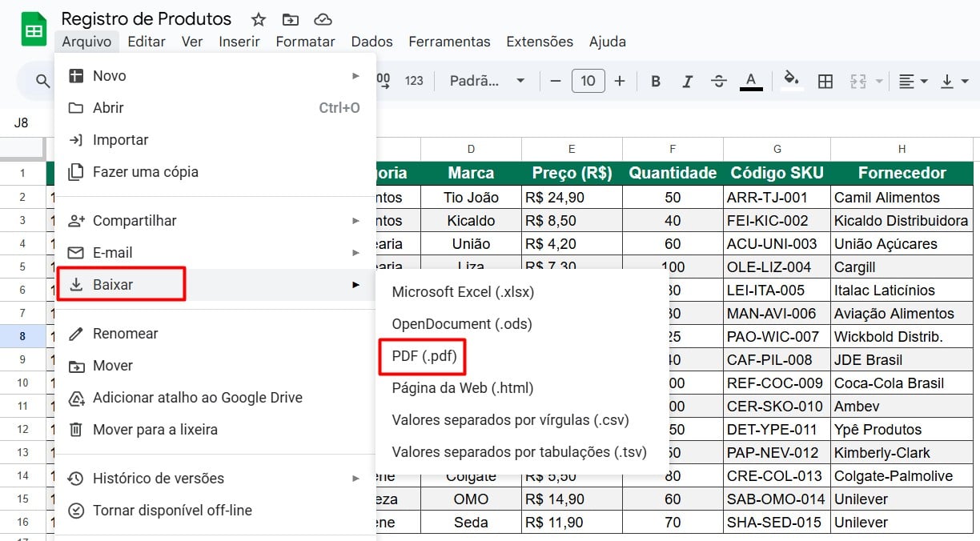
Task: Download as OpenDocument (.ods)
Action: [522, 324]
